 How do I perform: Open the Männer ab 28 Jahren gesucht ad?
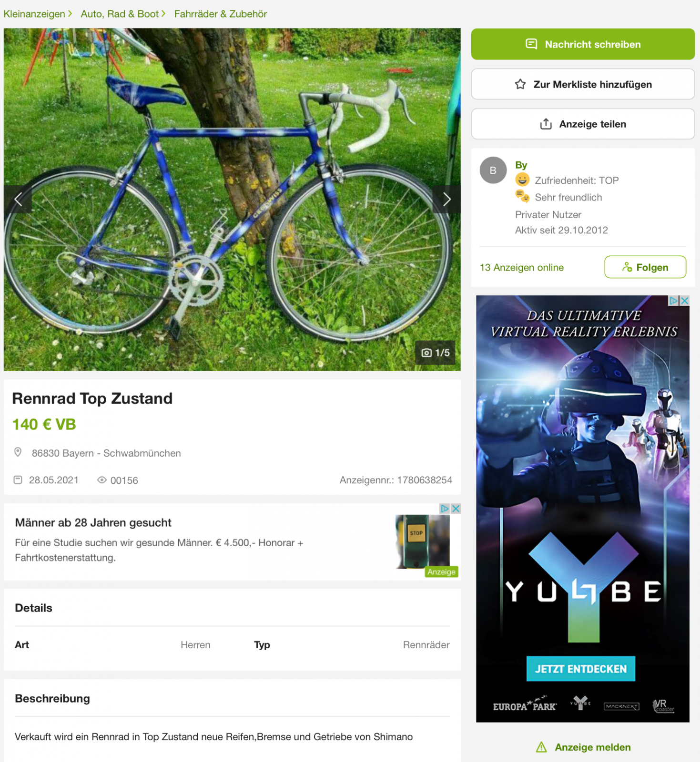tap(93, 522)
